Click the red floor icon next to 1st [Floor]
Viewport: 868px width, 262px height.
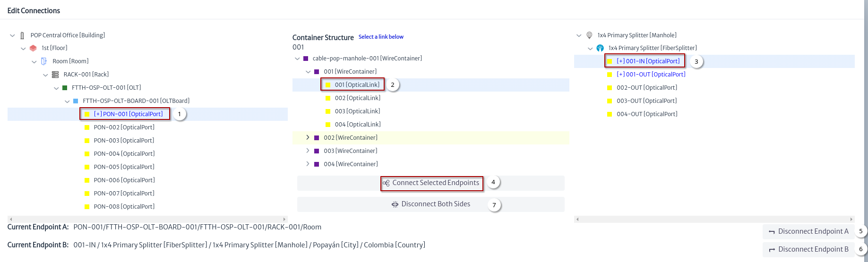[33, 48]
